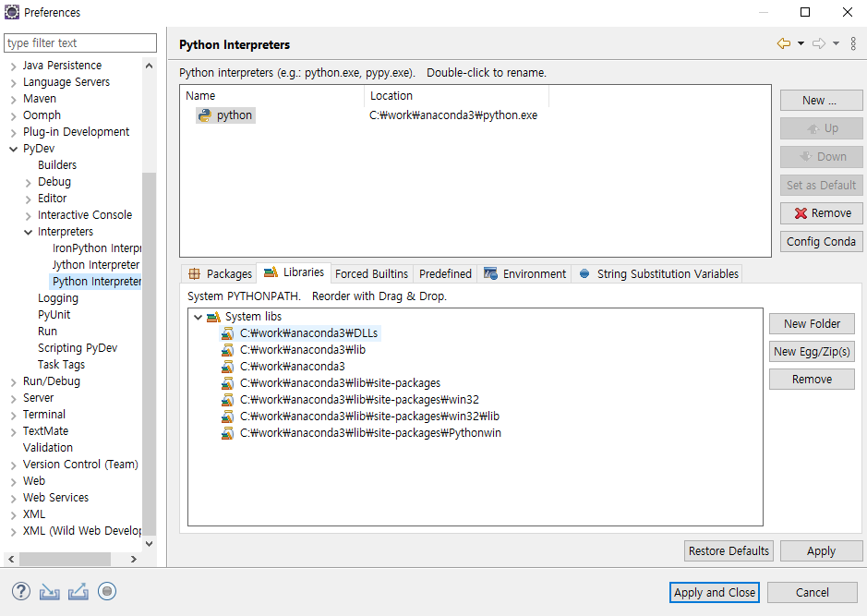This screenshot has height=616, width=867.
Task: Expand the Run/Debug tree node
Action: point(13,381)
